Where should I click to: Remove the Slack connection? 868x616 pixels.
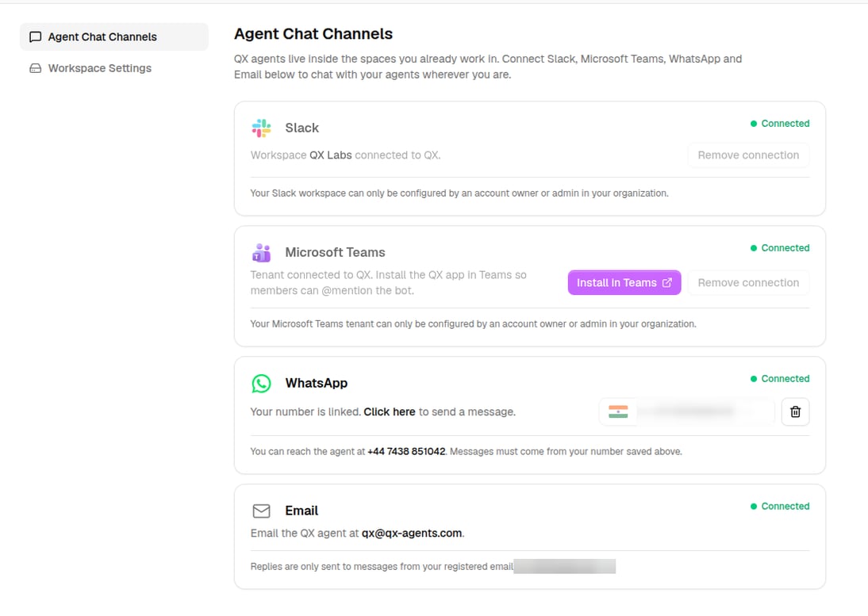click(748, 155)
